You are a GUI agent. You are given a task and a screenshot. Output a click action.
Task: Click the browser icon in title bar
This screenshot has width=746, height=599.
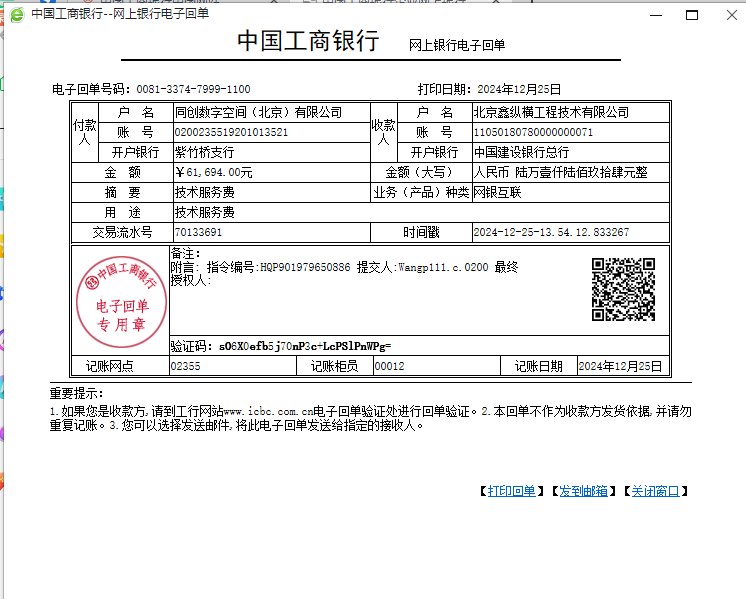(x=17, y=15)
